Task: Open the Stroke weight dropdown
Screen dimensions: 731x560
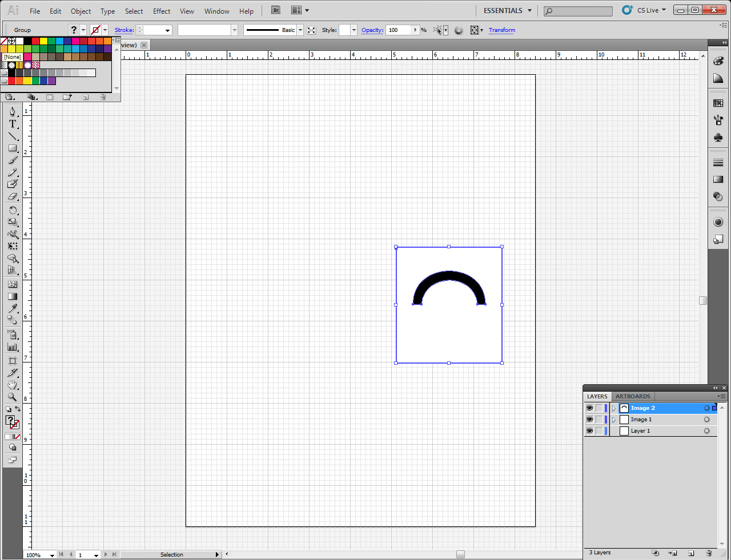Action: 168,30
